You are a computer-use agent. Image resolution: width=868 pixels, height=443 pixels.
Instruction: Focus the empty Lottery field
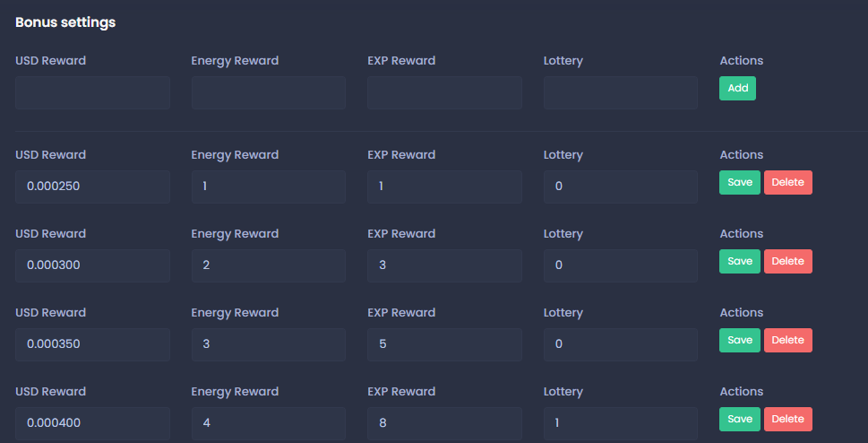(x=620, y=92)
